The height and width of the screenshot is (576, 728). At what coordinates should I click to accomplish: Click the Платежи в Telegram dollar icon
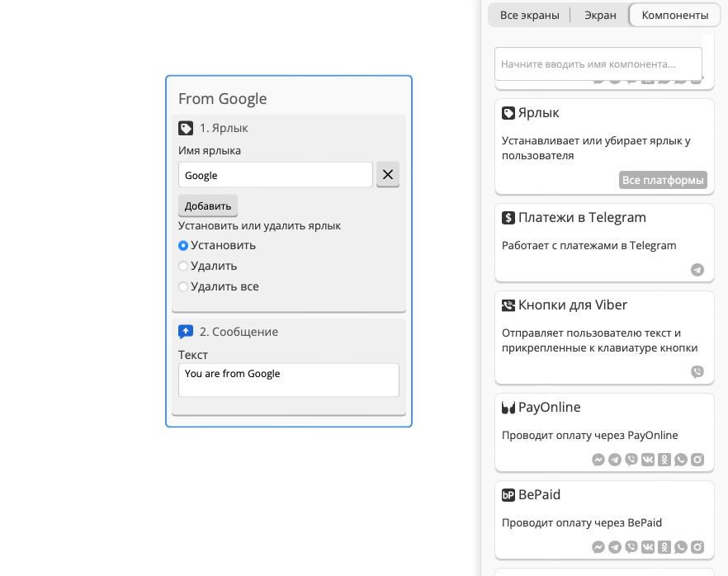coord(508,217)
